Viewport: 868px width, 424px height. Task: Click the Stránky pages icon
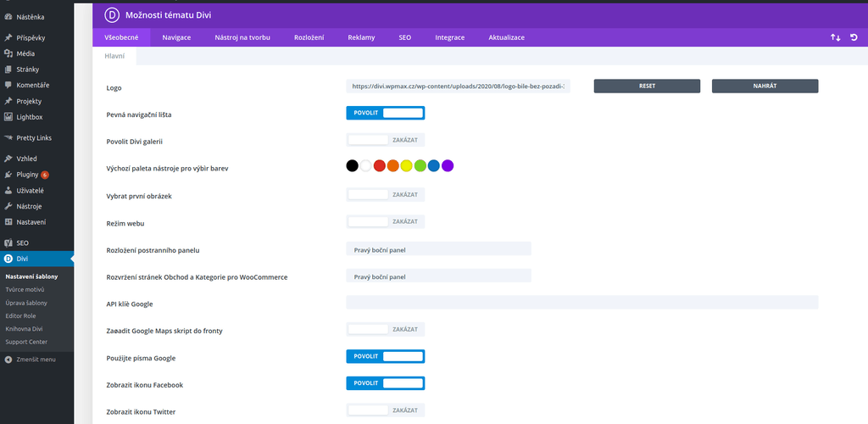click(8, 70)
